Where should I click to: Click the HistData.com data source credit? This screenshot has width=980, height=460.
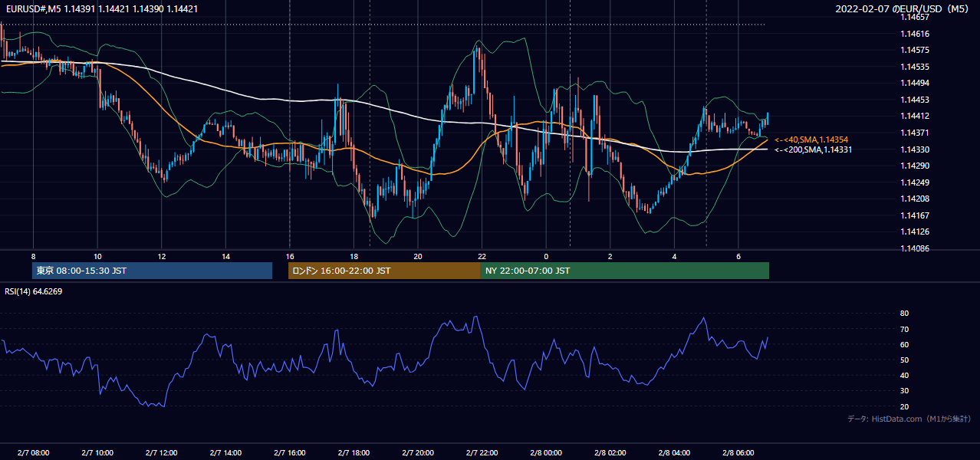pos(909,419)
